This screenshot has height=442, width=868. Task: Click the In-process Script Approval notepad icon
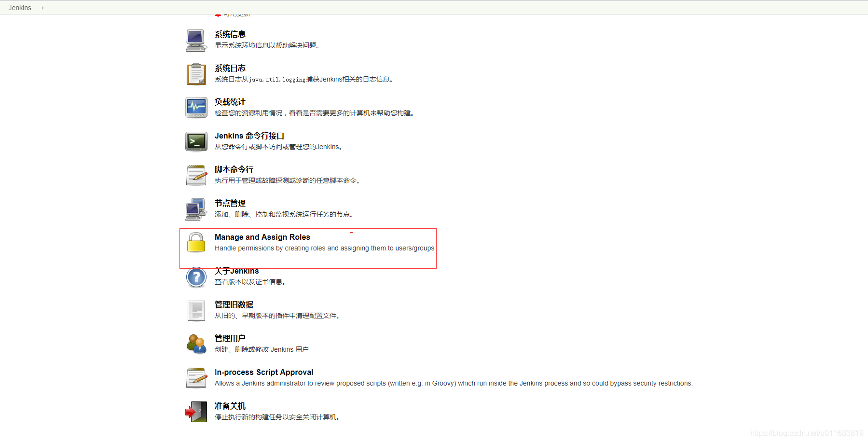[196, 378]
